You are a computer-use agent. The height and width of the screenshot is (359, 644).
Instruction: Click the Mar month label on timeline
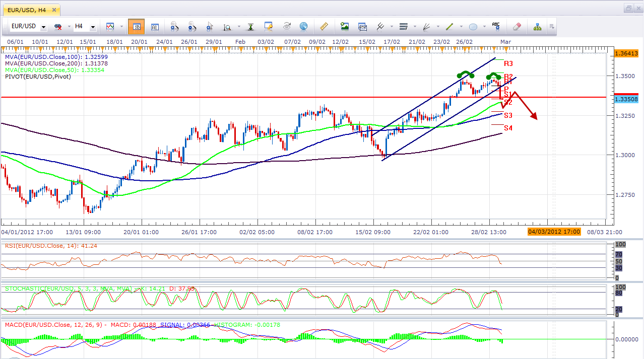click(x=505, y=41)
